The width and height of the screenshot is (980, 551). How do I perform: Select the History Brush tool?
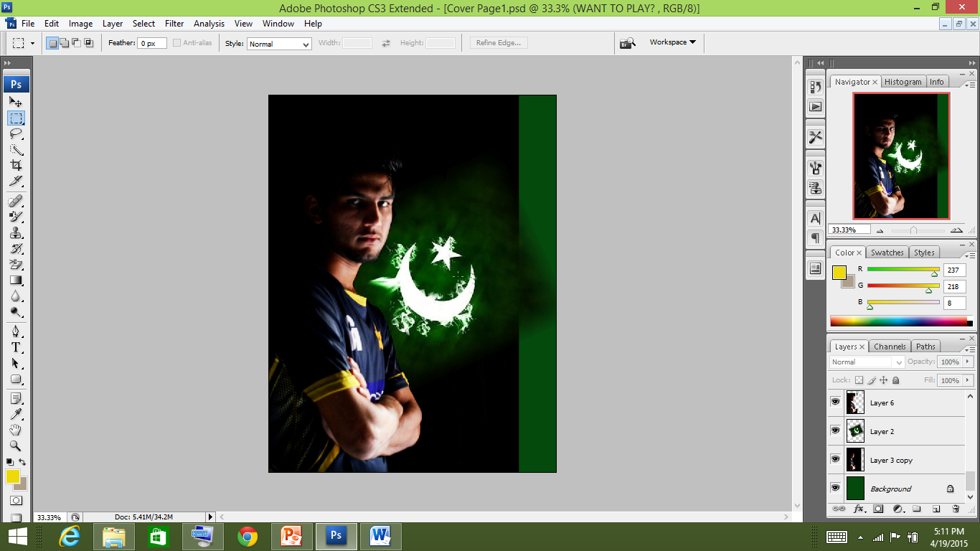[16, 248]
